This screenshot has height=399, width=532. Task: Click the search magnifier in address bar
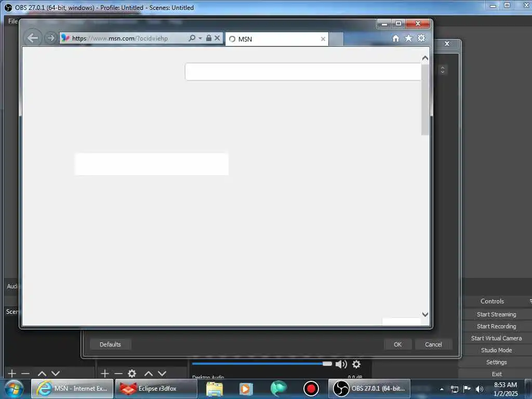coord(192,38)
